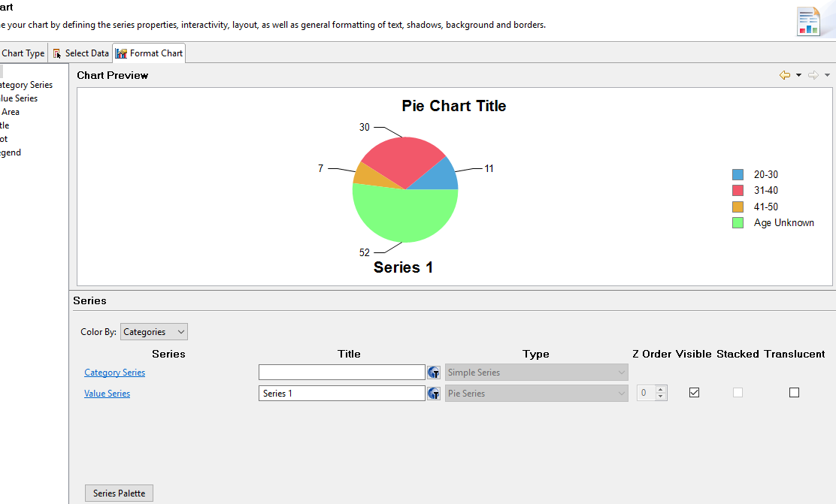The width and height of the screenshot is (836, 504).
Task: Open text editor icon for Category Series title
Action: click(x=434, y=373)
